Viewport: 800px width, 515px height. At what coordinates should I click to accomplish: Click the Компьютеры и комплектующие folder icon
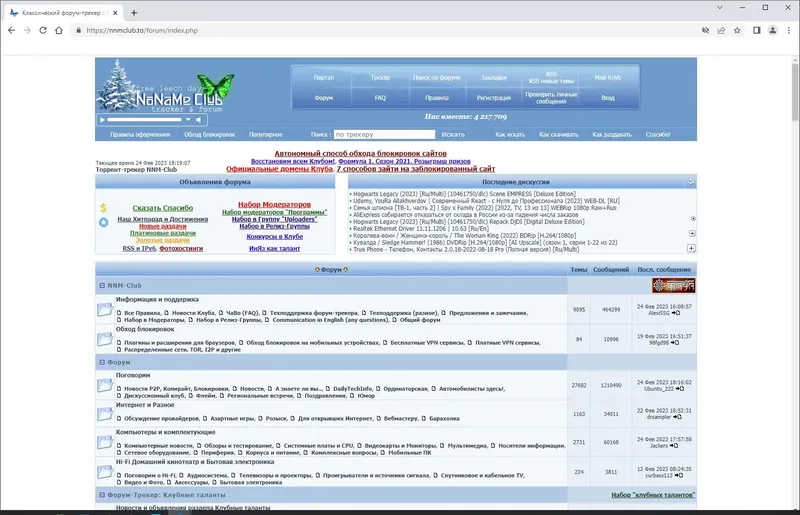(x=105, y=442)
